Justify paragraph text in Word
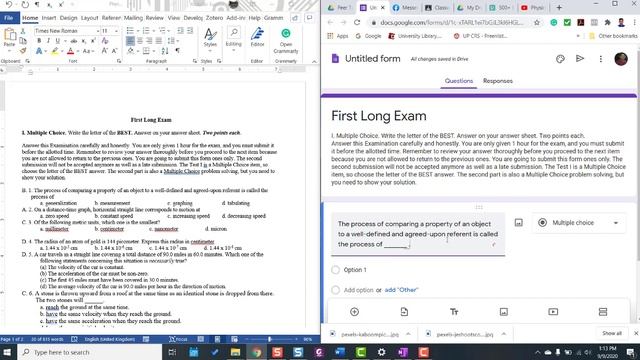This screenshot has width=640, height=360. [x=159, y=41]
